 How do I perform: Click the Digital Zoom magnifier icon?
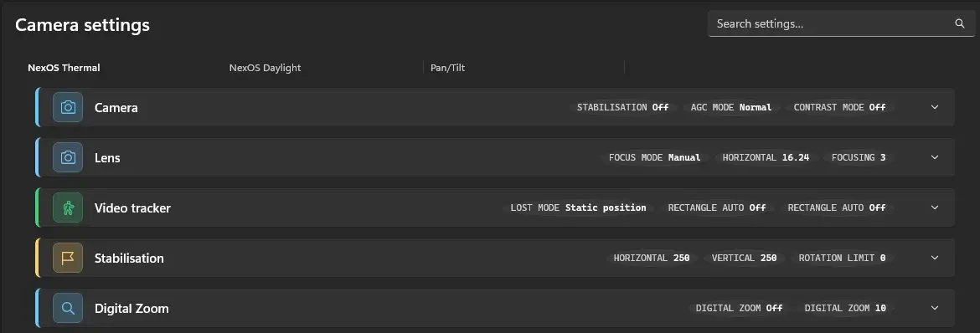pos(68,308)
